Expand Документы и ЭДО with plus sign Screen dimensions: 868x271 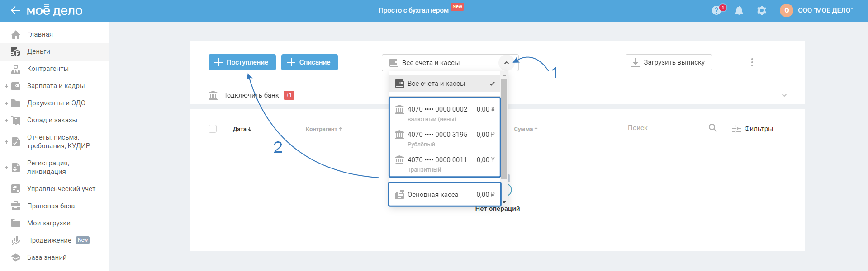pos(6,103)
